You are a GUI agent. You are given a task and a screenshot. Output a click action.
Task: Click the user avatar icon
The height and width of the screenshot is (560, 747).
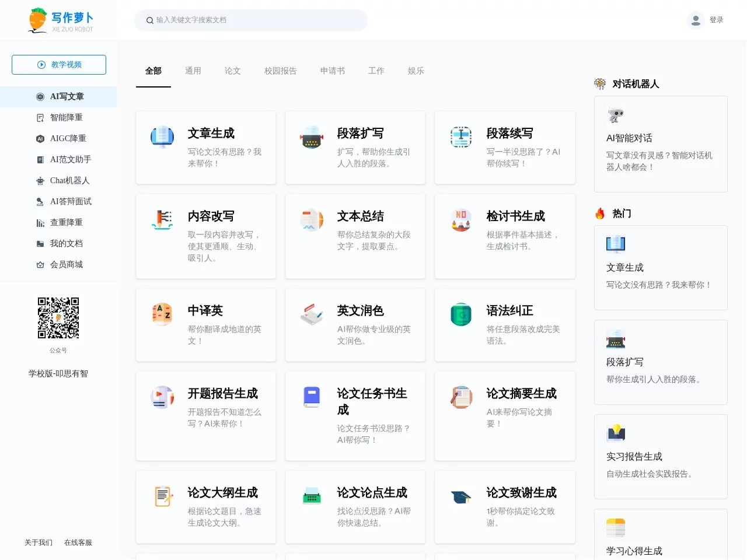[x=696, y=20]
